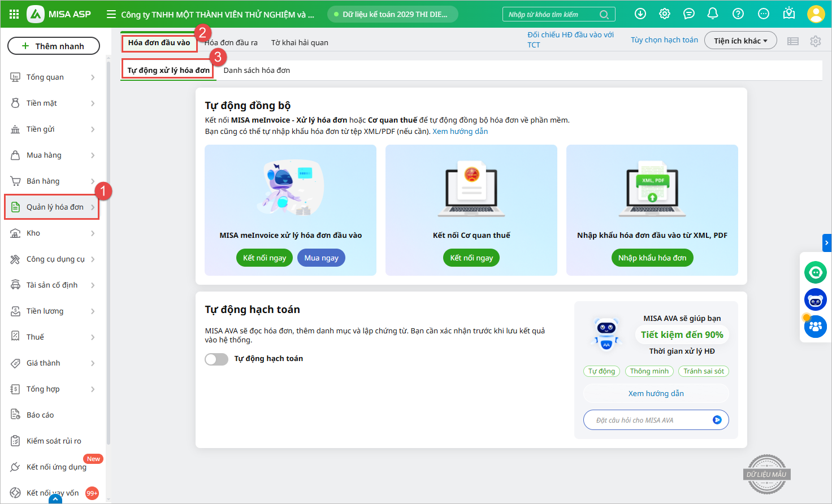The image size is (832, 504).
Task: Click the download icon in header
Action: click(x=640, y=14)
